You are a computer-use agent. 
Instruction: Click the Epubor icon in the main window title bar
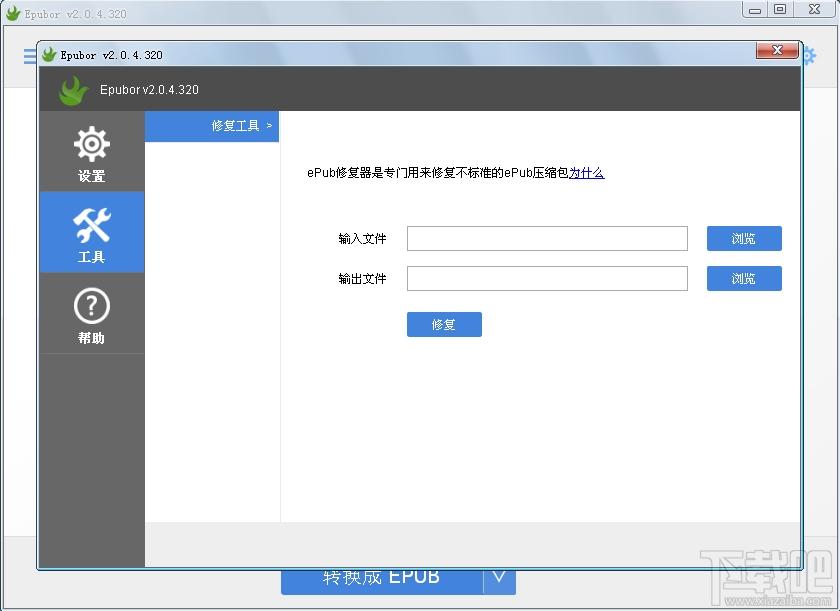12,13
